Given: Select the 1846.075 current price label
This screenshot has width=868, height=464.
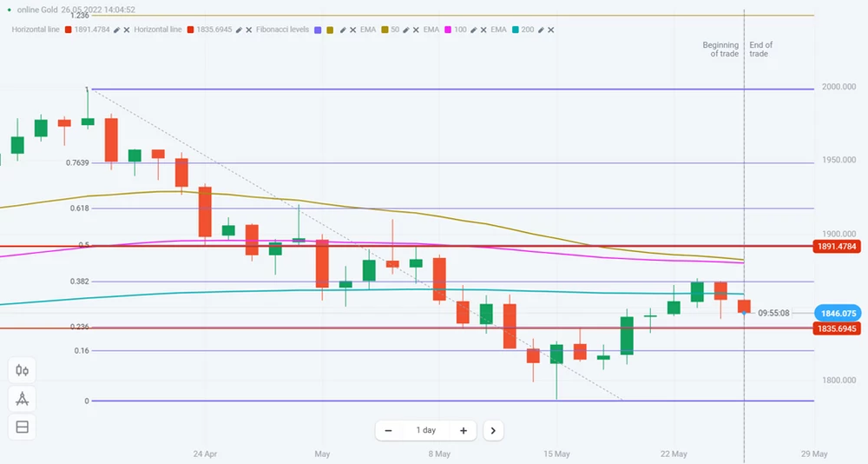Looking at the screenshot, I should click(x=836, y=313).
